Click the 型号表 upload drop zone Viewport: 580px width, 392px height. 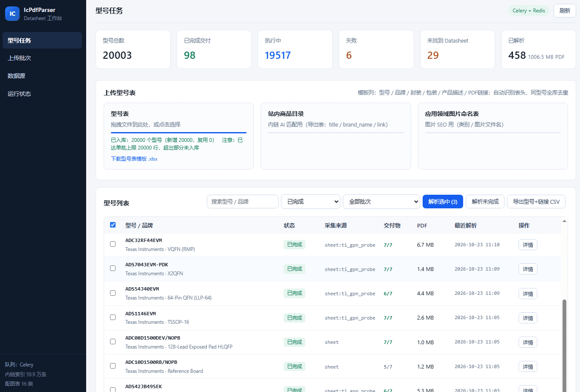179,136
